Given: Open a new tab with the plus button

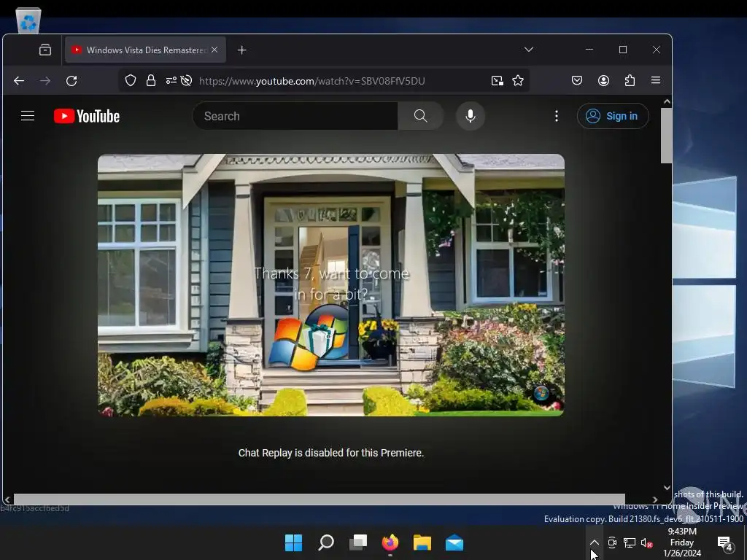Looking at the screenshot, I should (x=242, y=50).
